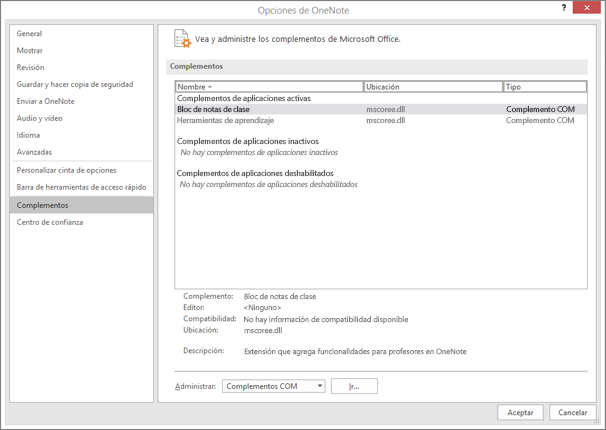Click the Ubicación column header

pos(433,87)
